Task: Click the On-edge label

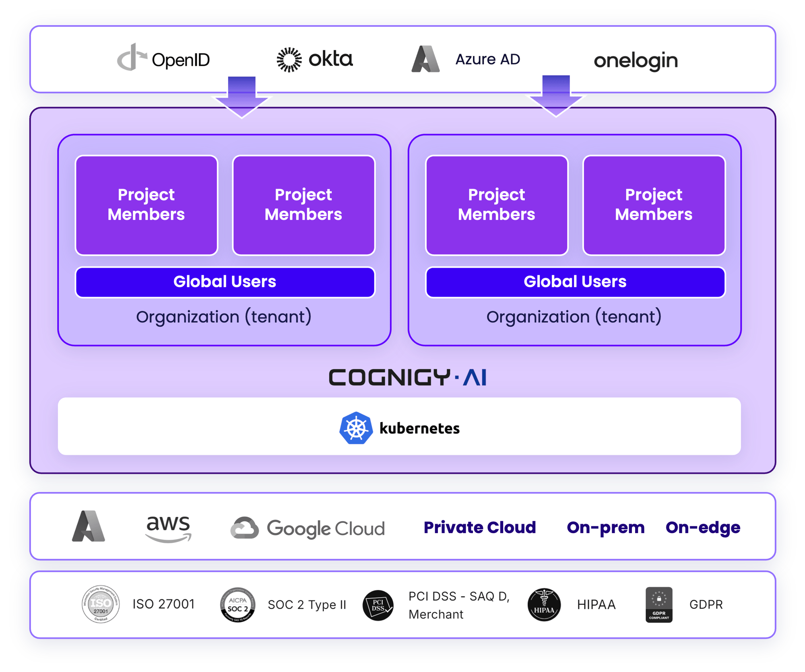Action: 703,528
